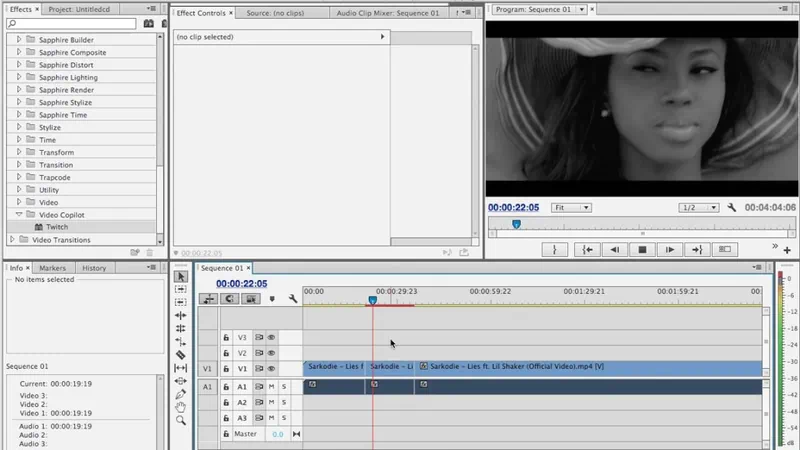Expand the Sapphire Lighting folder

(19, 77)
